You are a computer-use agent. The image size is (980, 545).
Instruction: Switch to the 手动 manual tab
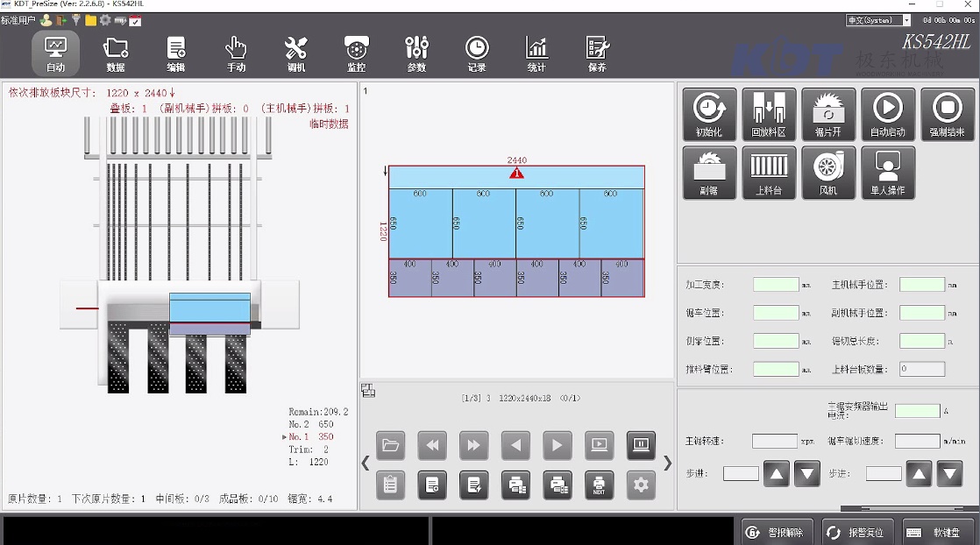pos(236,54)
